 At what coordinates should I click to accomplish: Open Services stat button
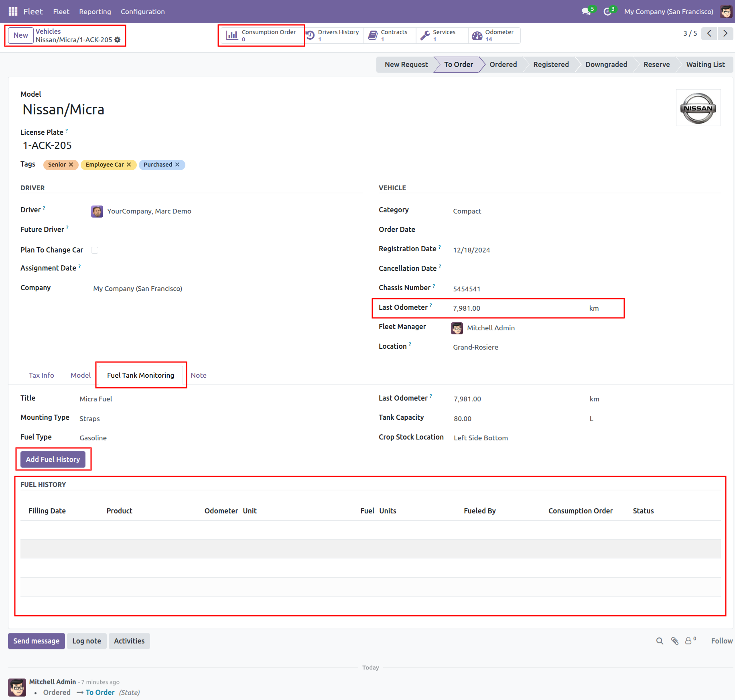tap(442, 35)
